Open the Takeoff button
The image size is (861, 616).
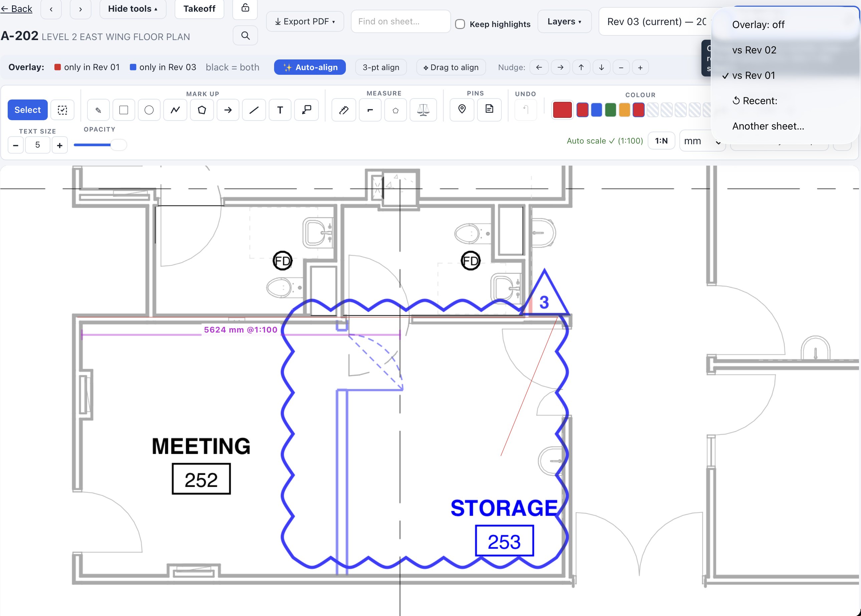coord(199,8)
